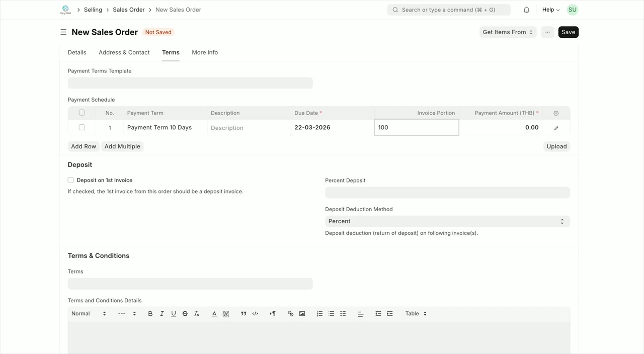The height and width of the screenshot is (354, 644).
Task: Open Deposit Deduction Method dropdown
Action: [447, 221]
